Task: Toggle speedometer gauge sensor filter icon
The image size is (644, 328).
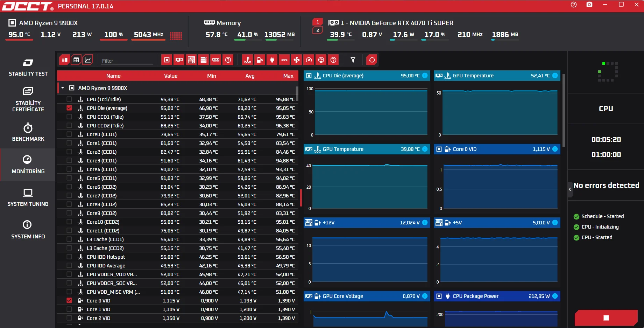Action: [x=309, y=60]
